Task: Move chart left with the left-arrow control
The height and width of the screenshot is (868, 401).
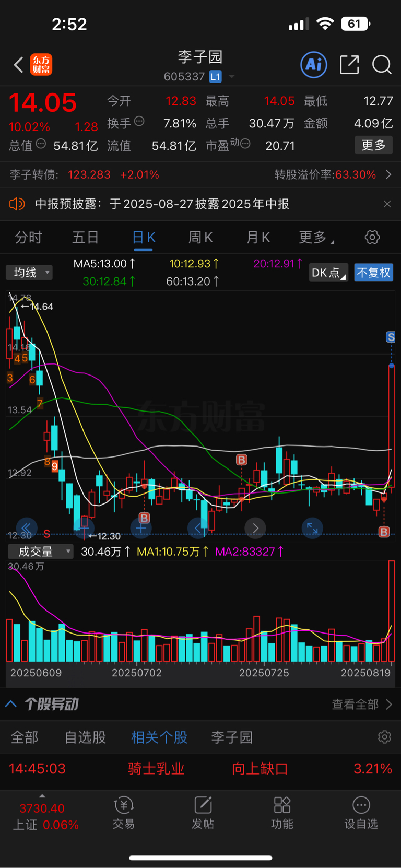Action: pos(198,528)
